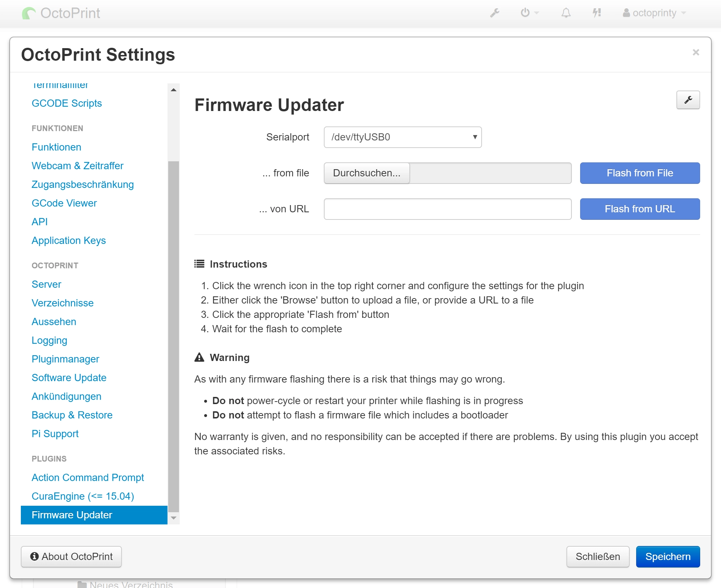Open Server settings
This screenshot has height=588, width=721.
pos(46,284)
